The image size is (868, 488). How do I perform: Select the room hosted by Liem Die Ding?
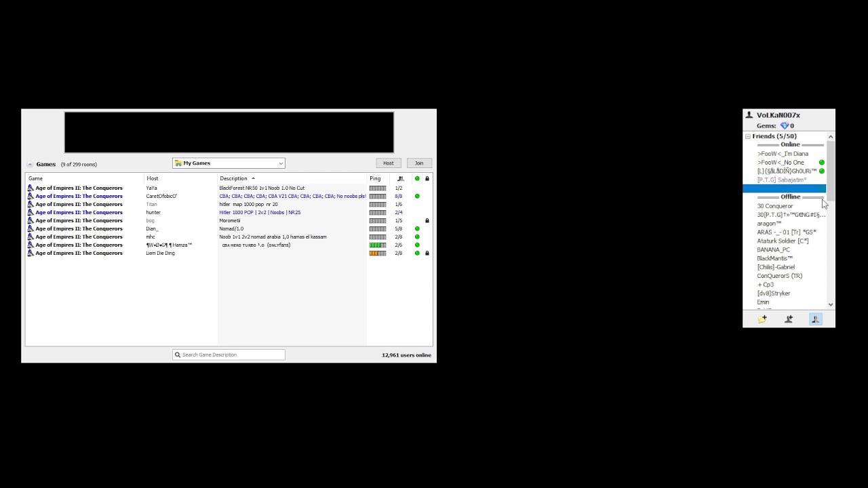229,253
